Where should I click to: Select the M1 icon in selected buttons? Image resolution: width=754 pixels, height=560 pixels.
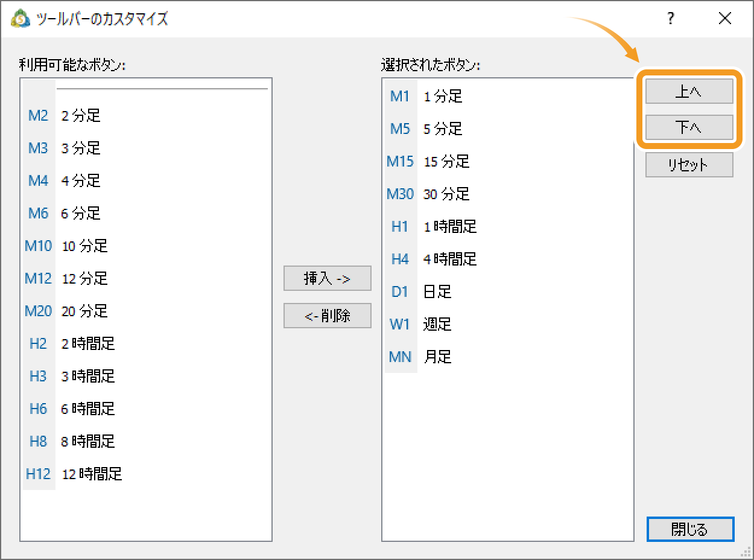[x=400, y=97]
